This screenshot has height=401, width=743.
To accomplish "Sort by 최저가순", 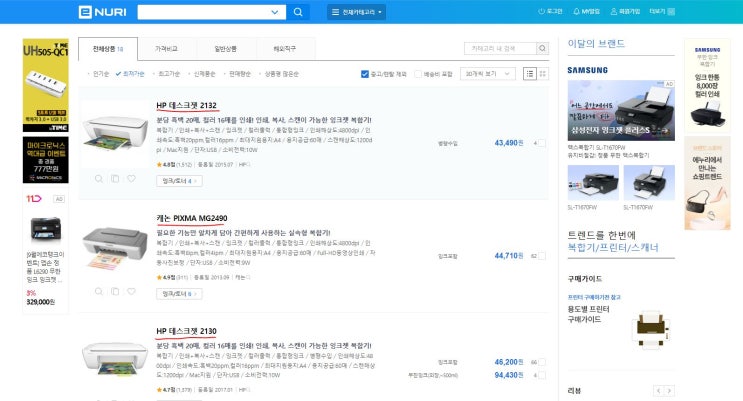I will point(130,74).
